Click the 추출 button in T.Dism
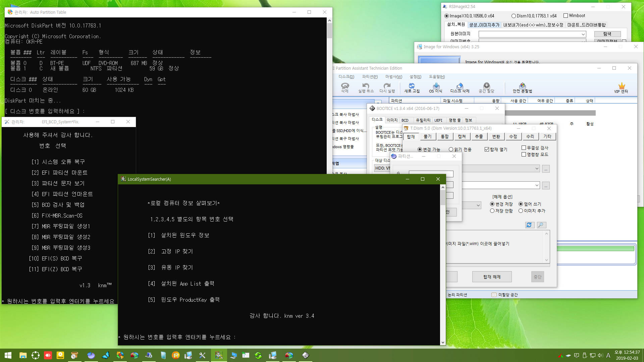This screenshot has width=644, height=362. click(x=479, y=136)
